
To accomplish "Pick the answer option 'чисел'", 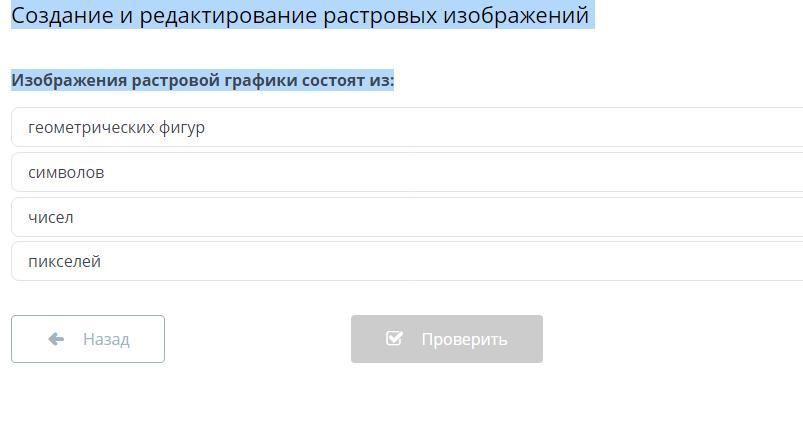I will [51, 217].
